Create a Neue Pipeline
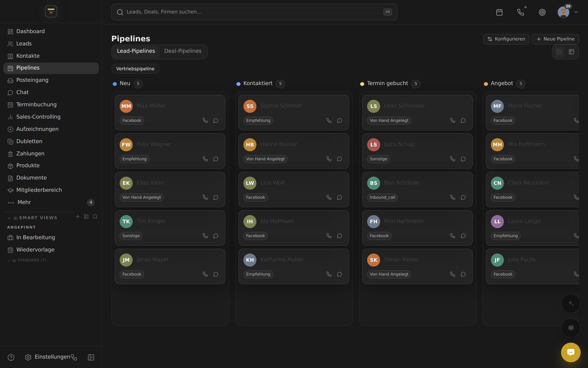 coord(555,39)
